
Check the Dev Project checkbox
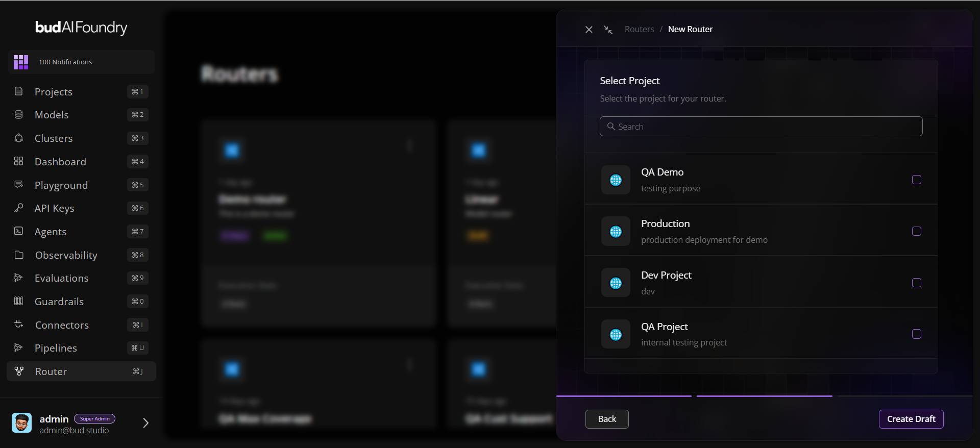(x=917, y=283)
